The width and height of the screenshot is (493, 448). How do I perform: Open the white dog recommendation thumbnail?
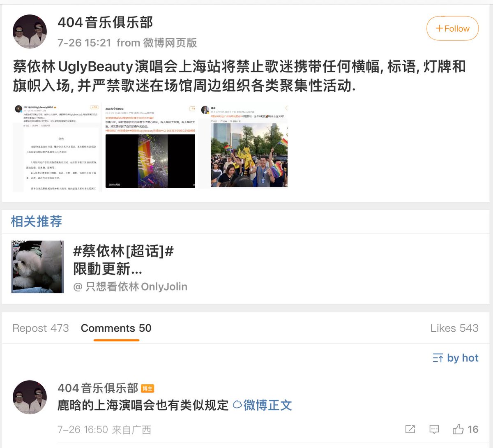click(37, 267)
